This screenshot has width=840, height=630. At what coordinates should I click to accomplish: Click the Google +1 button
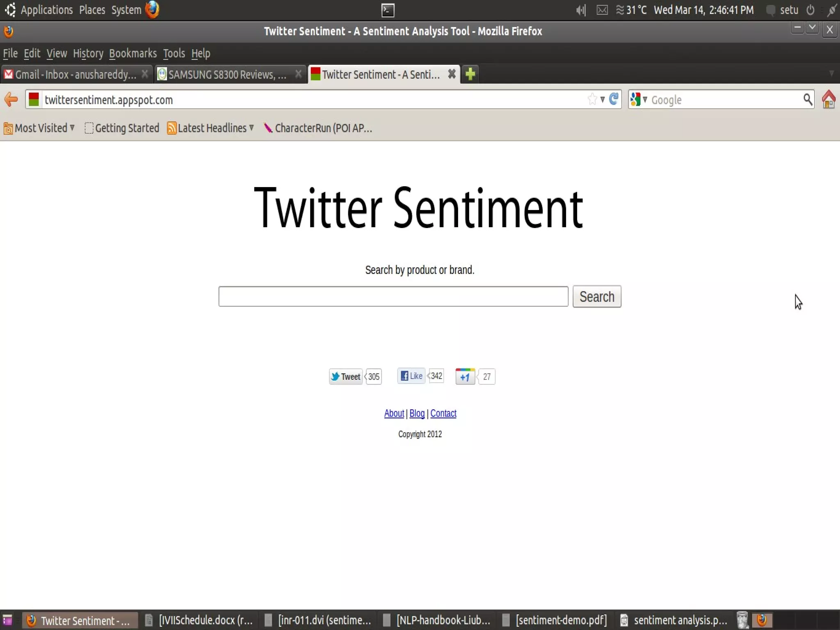[x=465, y=377]
